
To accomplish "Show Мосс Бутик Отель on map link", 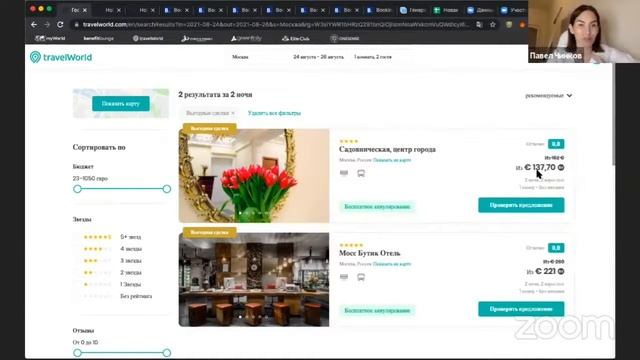I will click(392, 264).
